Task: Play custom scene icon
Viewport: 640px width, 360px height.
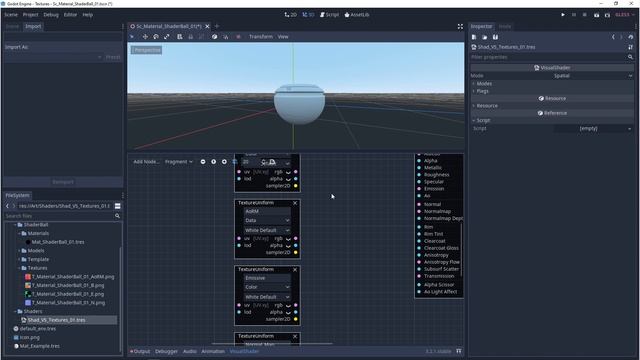Action: [x=607, y=15]
